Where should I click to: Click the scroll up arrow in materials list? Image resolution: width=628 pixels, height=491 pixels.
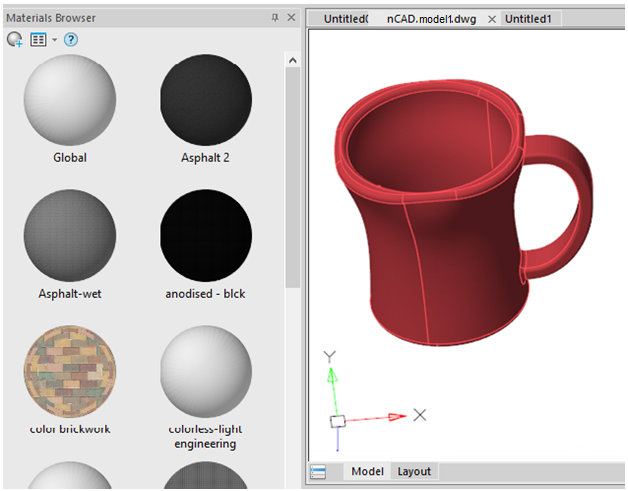[293, 60]
